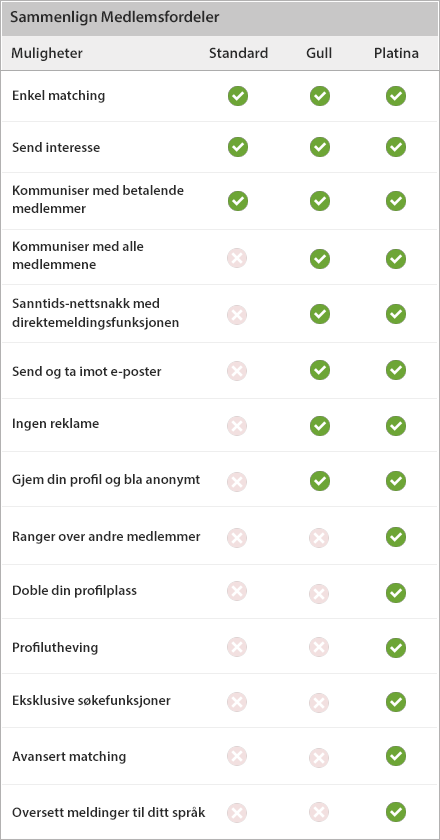Click the Sammenlign Medlemsfordeler title bar

[220, 18]
